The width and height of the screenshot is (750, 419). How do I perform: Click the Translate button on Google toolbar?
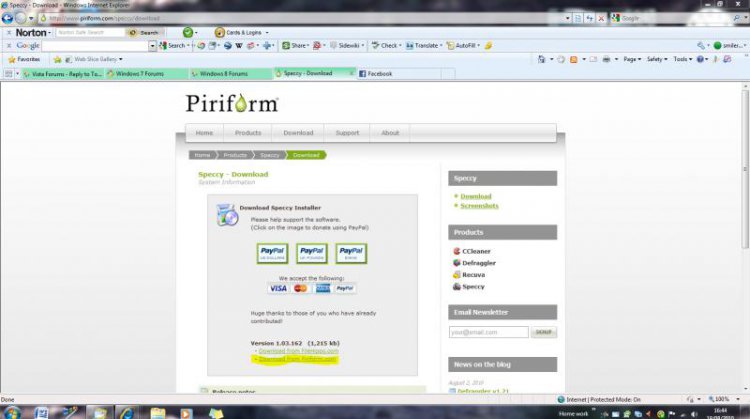[x=424, y=45]
